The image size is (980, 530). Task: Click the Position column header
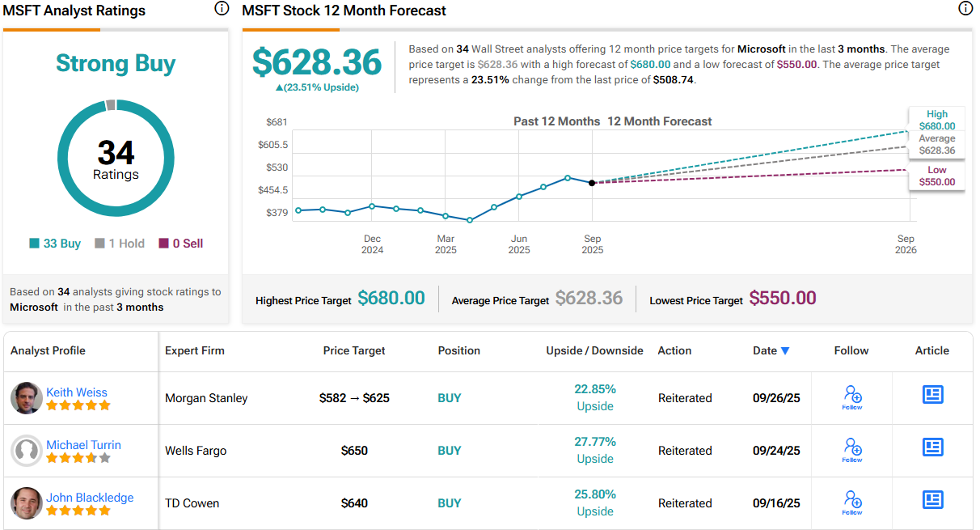point(459,350)
